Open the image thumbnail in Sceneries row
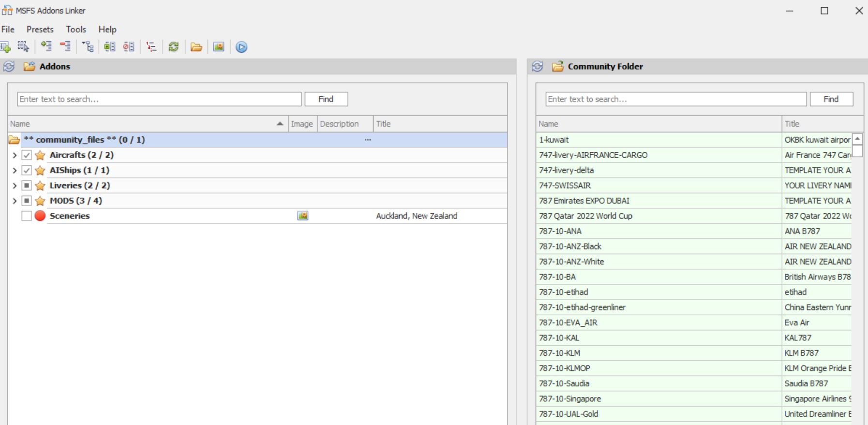868x425 pixels. pyautogui.click(x=303, y=216)
